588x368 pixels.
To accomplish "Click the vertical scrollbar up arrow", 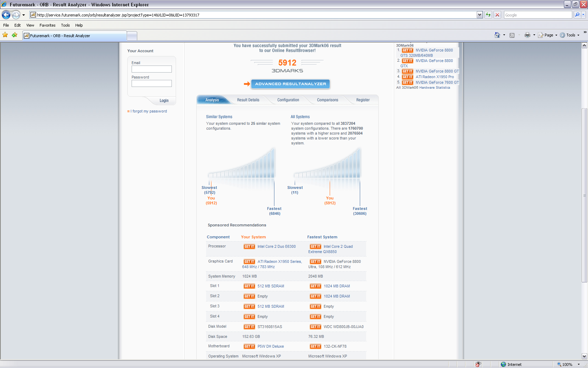I will [x=584, y=45].
